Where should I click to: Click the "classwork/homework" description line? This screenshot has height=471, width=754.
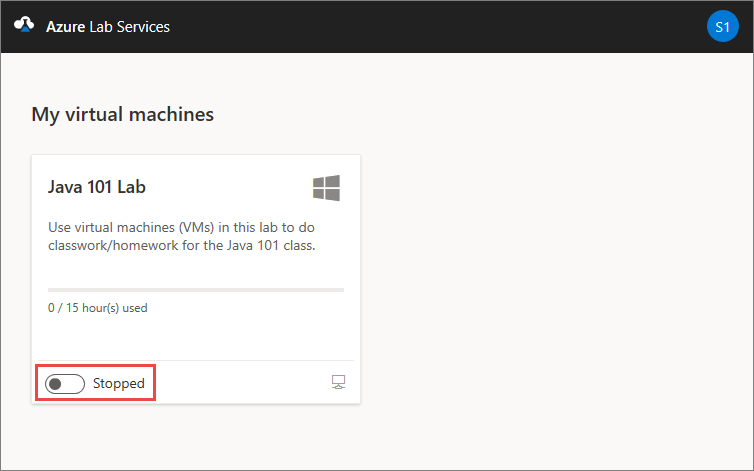coord(182,246)
